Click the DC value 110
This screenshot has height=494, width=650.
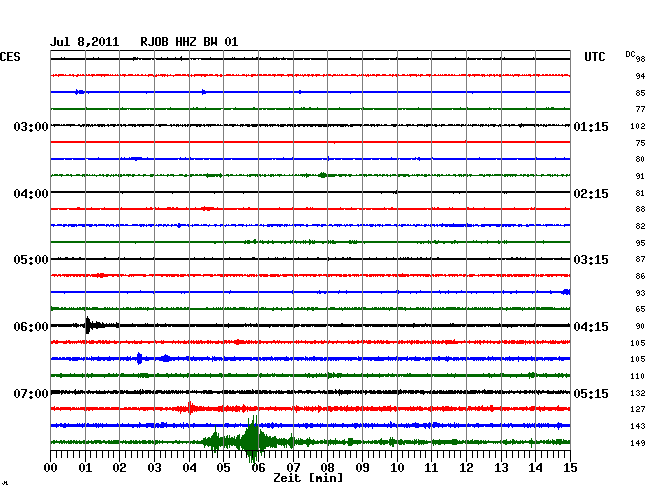(x=638, y=376)
